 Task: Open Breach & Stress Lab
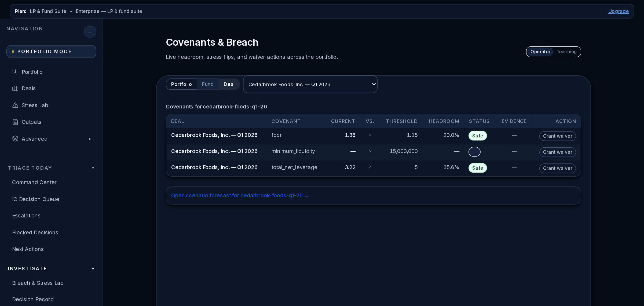pyautogui.click(x=38, y=283)
